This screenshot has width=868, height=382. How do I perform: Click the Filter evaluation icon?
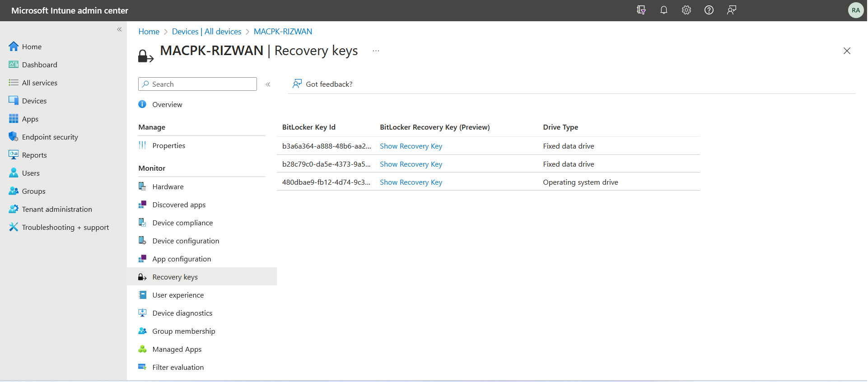[x=142, y=367]
